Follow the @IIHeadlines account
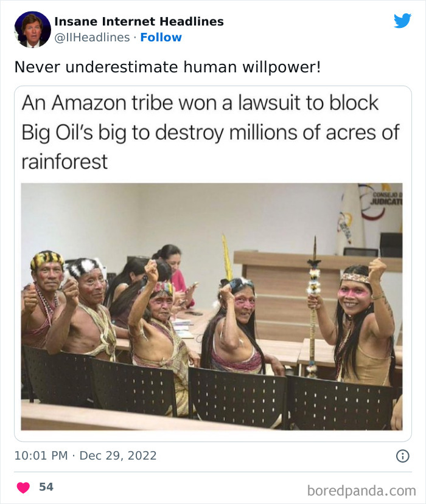This screenshot has height=504, width=426. tap(161, 37)
